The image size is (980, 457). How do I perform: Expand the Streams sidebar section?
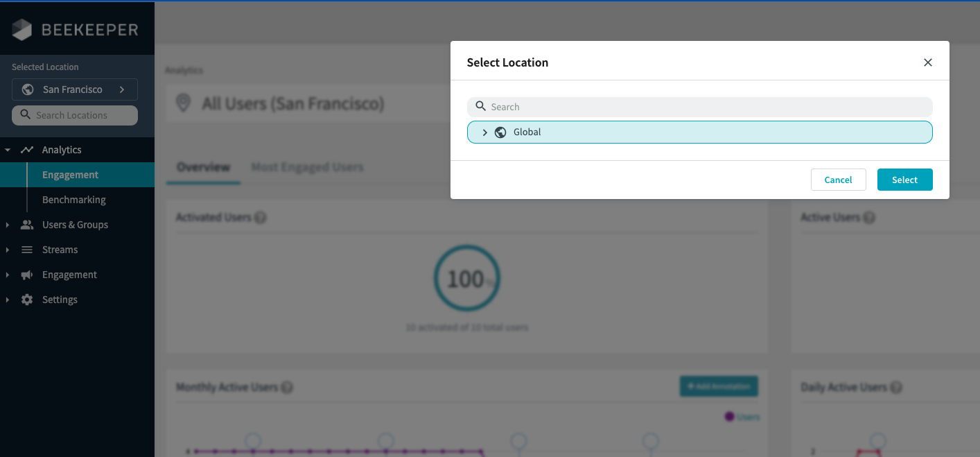tap(8, 250)
